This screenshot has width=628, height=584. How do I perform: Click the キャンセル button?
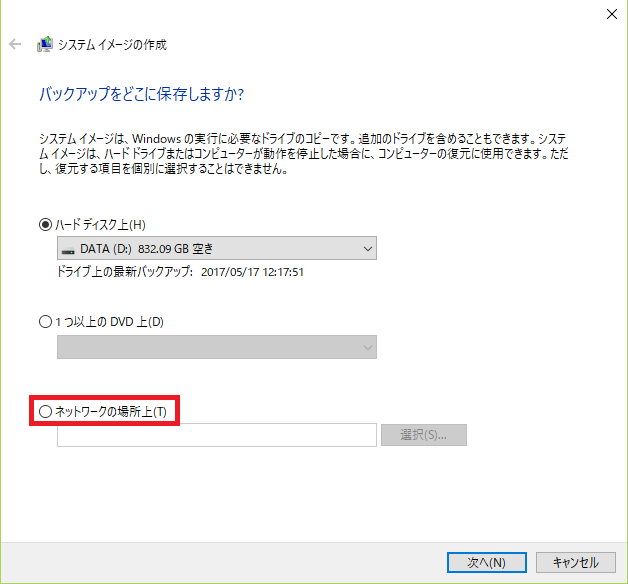click(x=576, y=562)
